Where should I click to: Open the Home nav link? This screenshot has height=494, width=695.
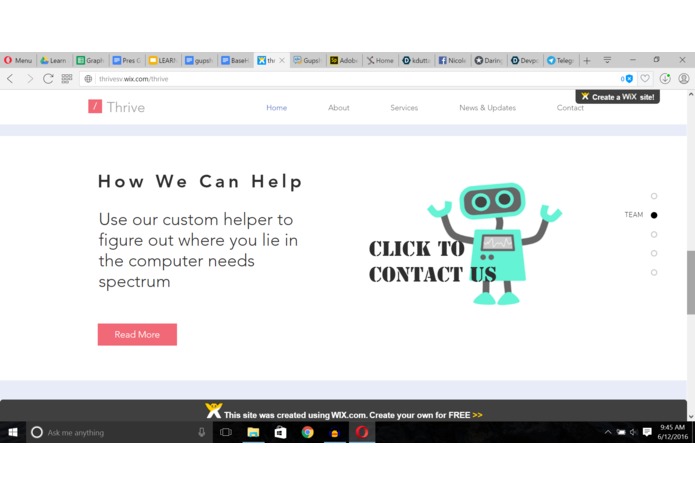coord(277,108)
